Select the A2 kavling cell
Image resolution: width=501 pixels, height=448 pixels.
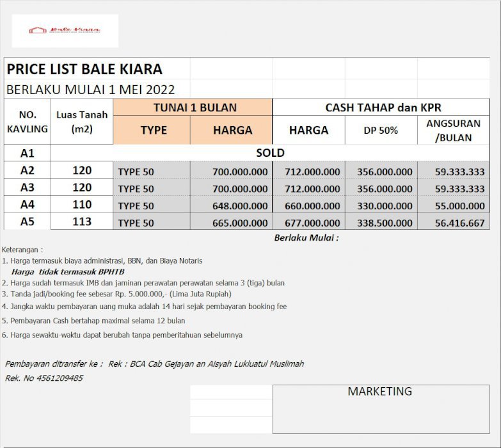[27, 170]
